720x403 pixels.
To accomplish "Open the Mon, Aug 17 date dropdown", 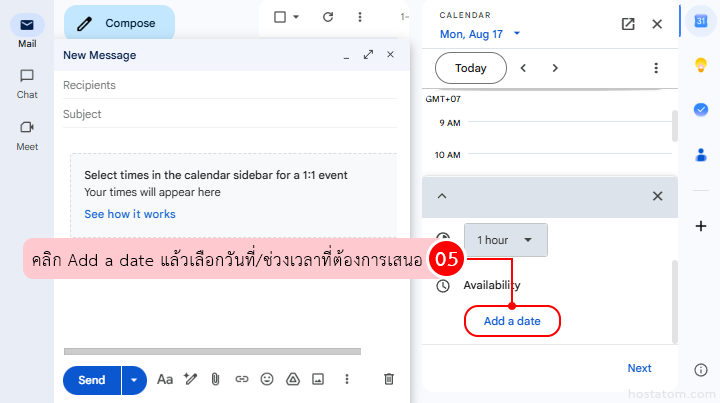I will [x=480, y=34].
